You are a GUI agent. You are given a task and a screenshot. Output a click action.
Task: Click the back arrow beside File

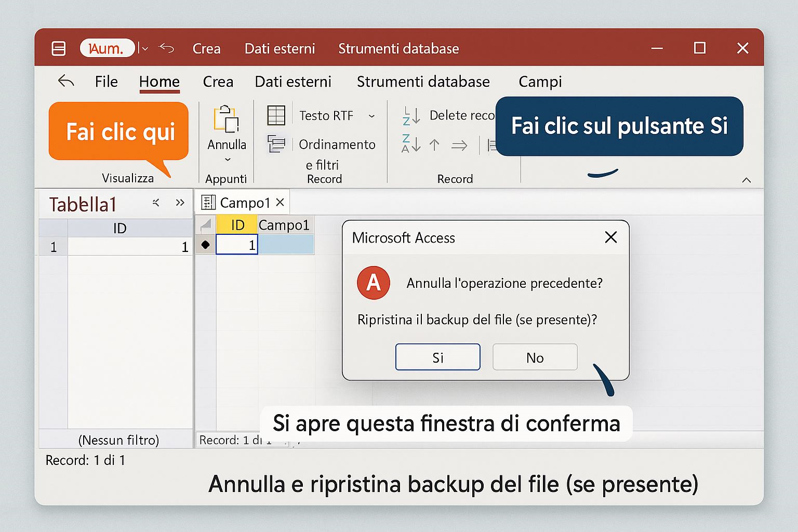tap(66, 81)
